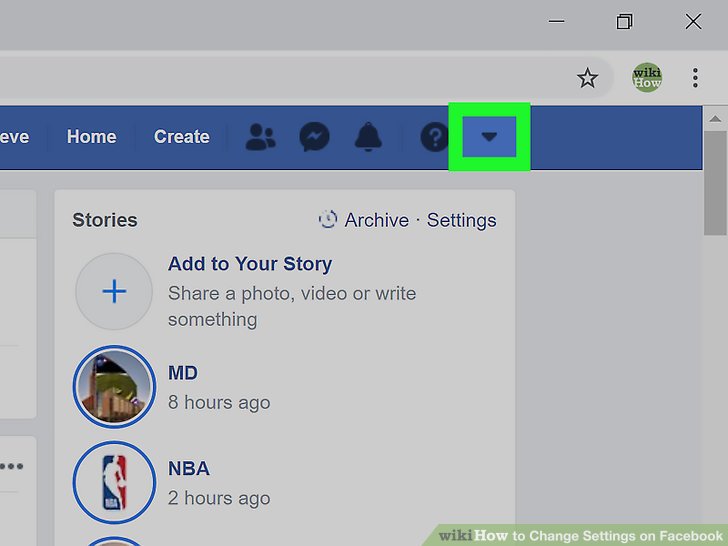Viewport: 728px width, 546px height.
Task: Open the NBA story name
Action: click(189, 468)
